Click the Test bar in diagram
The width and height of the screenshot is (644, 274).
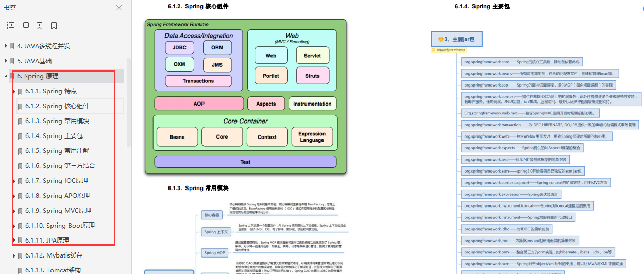coord(245,162)
